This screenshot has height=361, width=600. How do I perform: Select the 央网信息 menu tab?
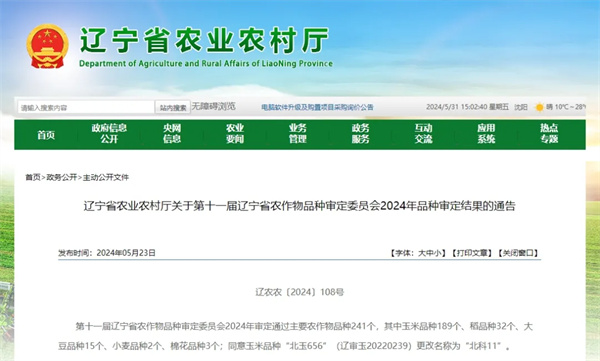coord(172,133)
